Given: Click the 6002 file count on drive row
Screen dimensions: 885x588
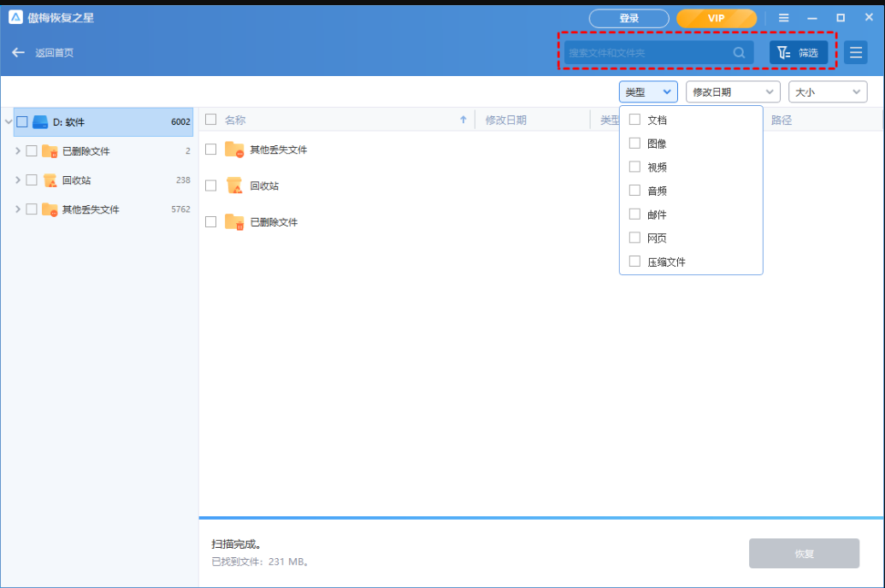Looking at the screenshot, I should pos(180,122).
